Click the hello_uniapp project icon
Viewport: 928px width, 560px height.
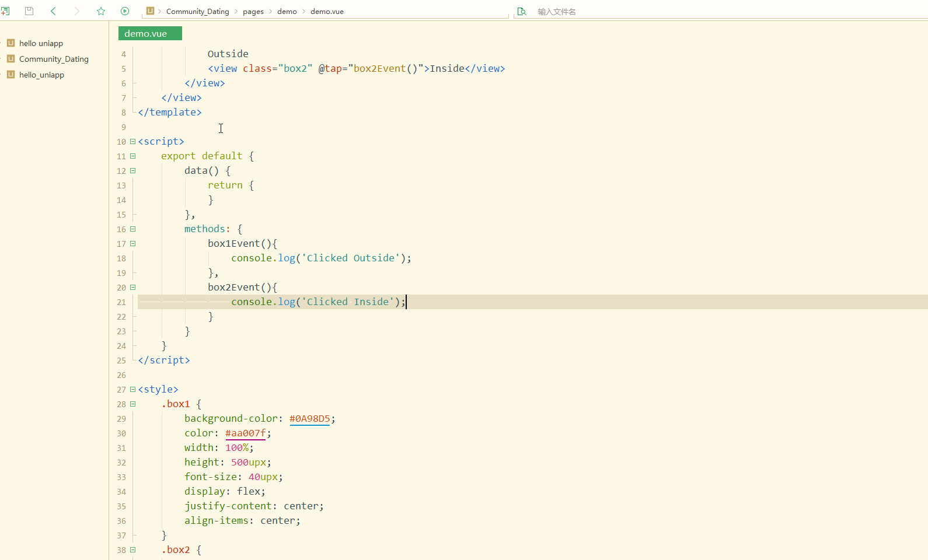click(x=11, y=75)
